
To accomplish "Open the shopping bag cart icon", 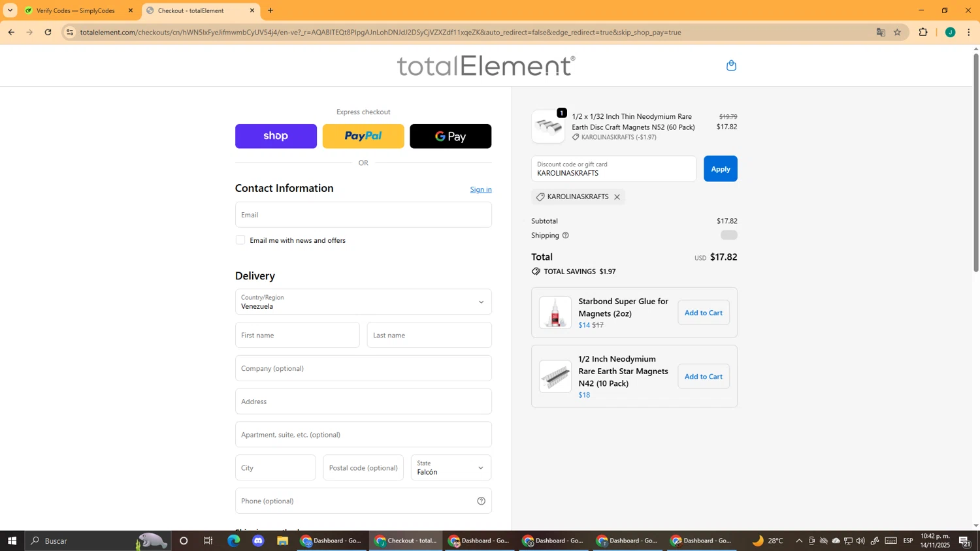I will (731, 65).
